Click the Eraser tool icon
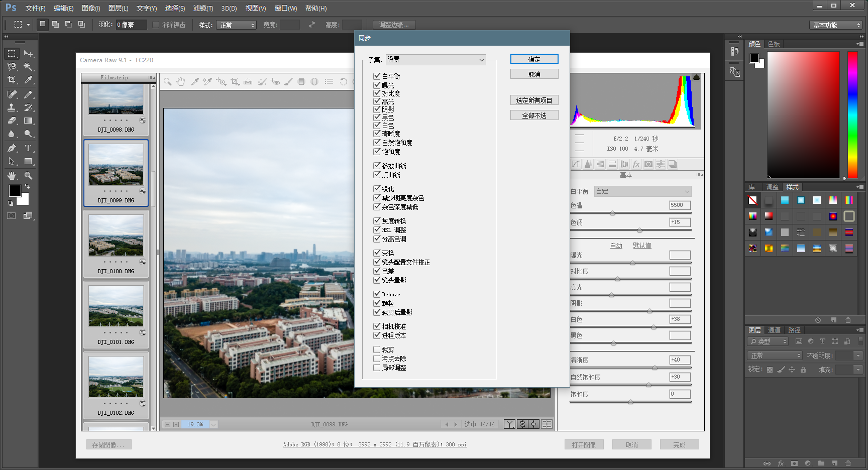The height and width of the screenshot is (470, 868). tap(12, 121)
